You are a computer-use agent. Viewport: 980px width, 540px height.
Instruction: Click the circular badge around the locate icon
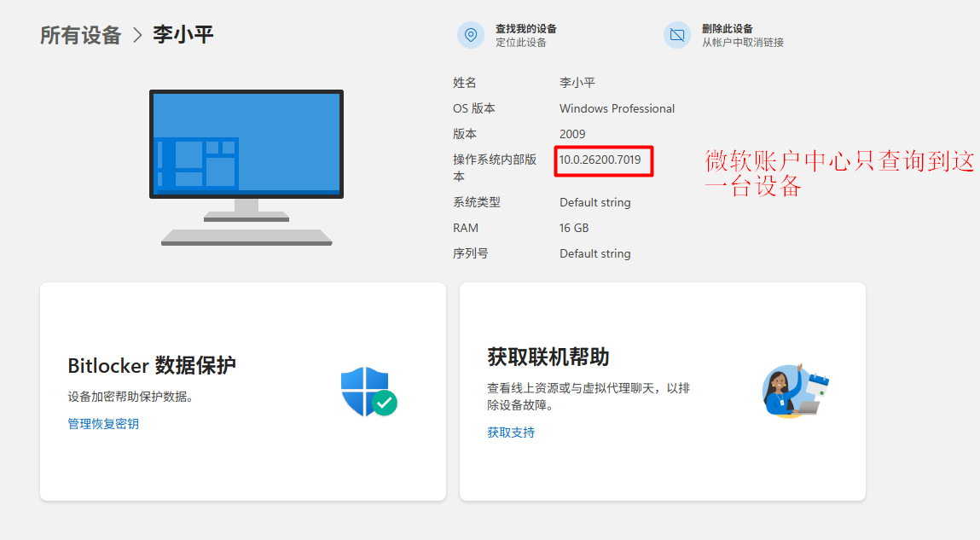tap(471, 35)
